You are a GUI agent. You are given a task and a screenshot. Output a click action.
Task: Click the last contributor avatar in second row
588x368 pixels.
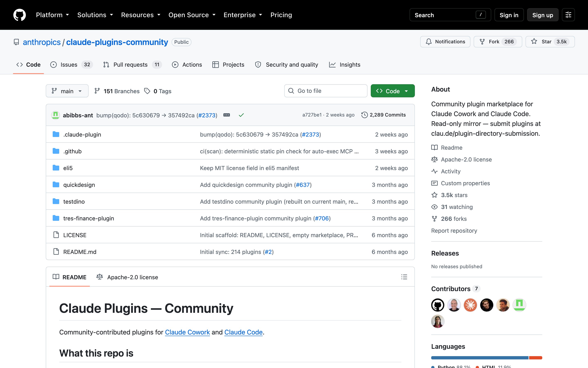click(438, 321)
